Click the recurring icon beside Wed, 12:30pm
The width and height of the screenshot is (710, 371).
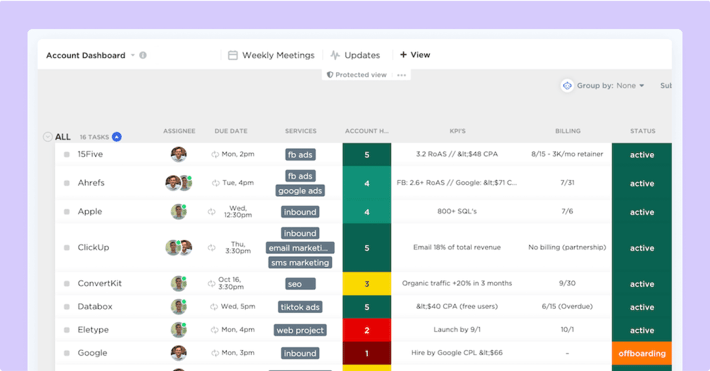(x=211, y=212)
